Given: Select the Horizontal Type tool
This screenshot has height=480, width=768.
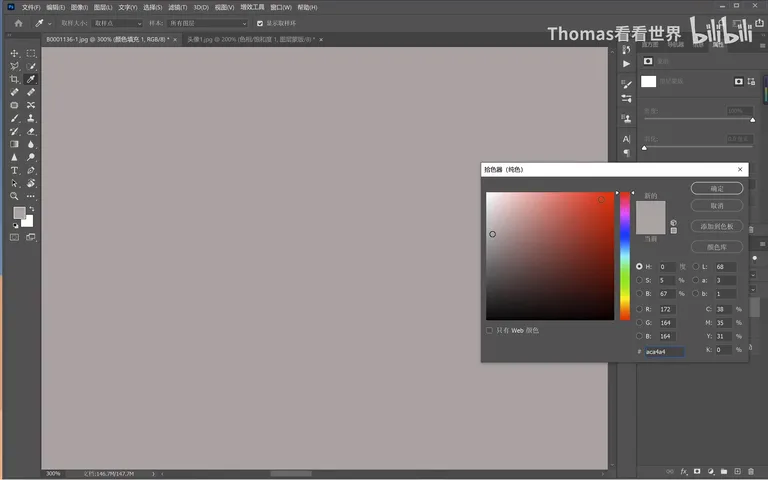Looking at the screenshot, I should [14, 170].
